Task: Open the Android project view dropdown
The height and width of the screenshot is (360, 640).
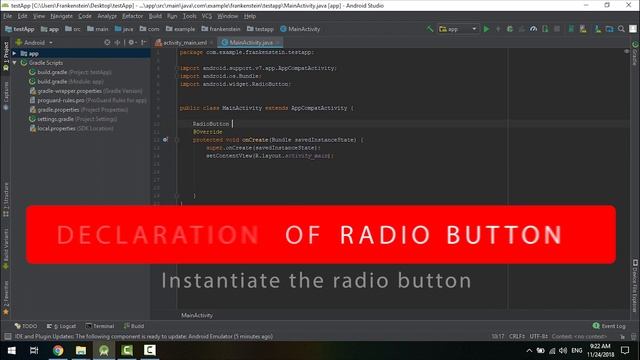Action: (x=34, y=42)
